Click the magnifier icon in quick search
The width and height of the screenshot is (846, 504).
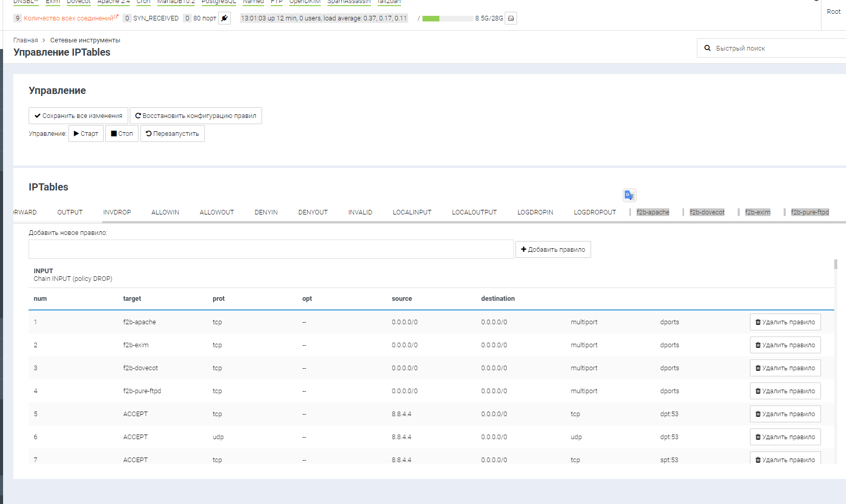[x=708, y=48]
